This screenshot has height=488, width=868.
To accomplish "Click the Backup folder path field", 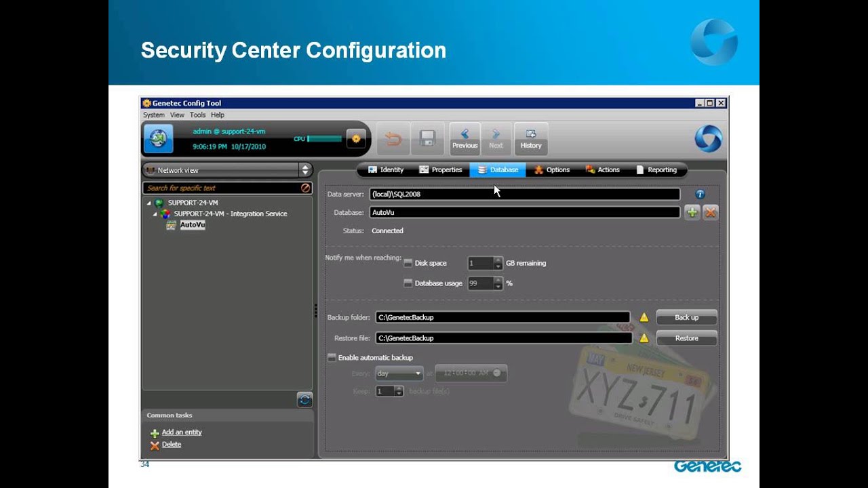I will pos(502,317).
